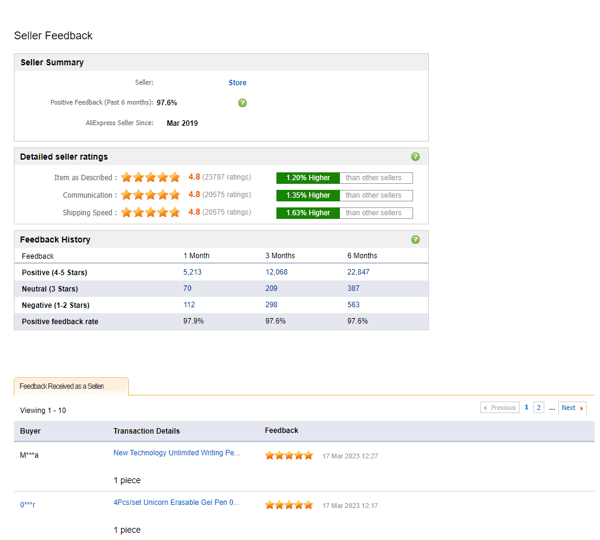600x540 pixels.
Task: Select the 97.9% positive feedback rate value
Action: tap(193, 321)
